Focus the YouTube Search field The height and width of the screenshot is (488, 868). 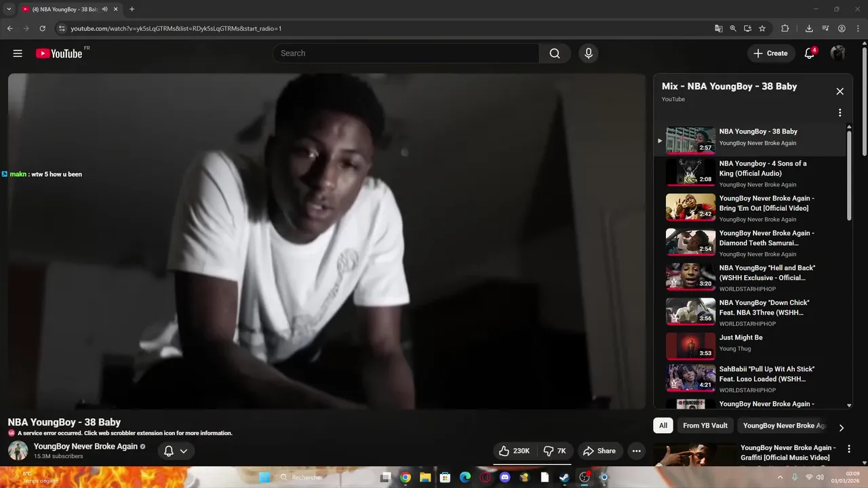pos(406,54)
